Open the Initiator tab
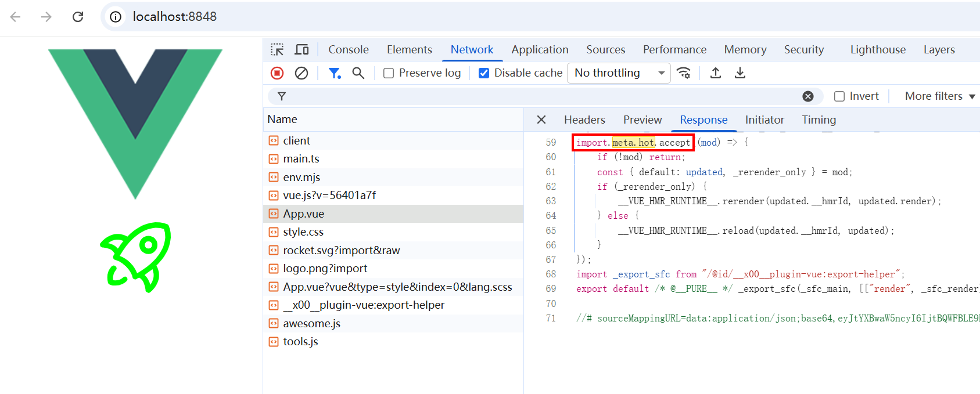The image size is (980, 394). click(764, 120)
